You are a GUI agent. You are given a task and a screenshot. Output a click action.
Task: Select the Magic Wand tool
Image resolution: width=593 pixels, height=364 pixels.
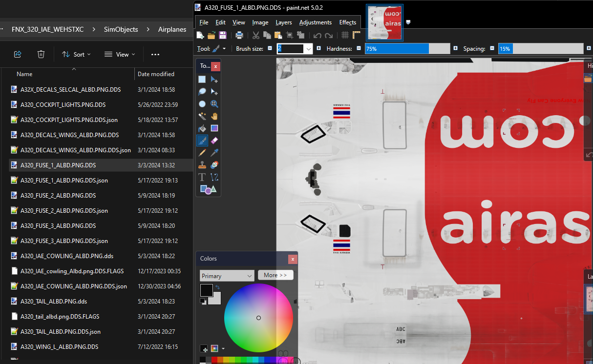click(202, 116)
